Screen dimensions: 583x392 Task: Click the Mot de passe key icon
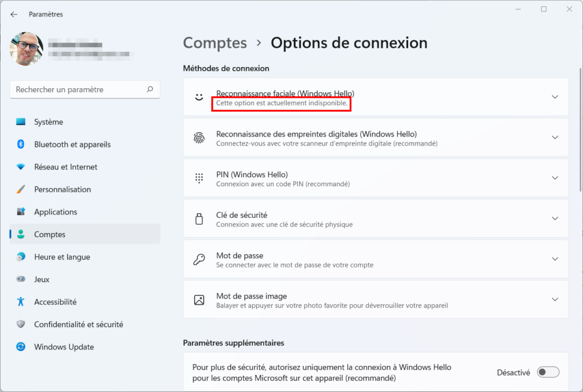tap(199, 259)
